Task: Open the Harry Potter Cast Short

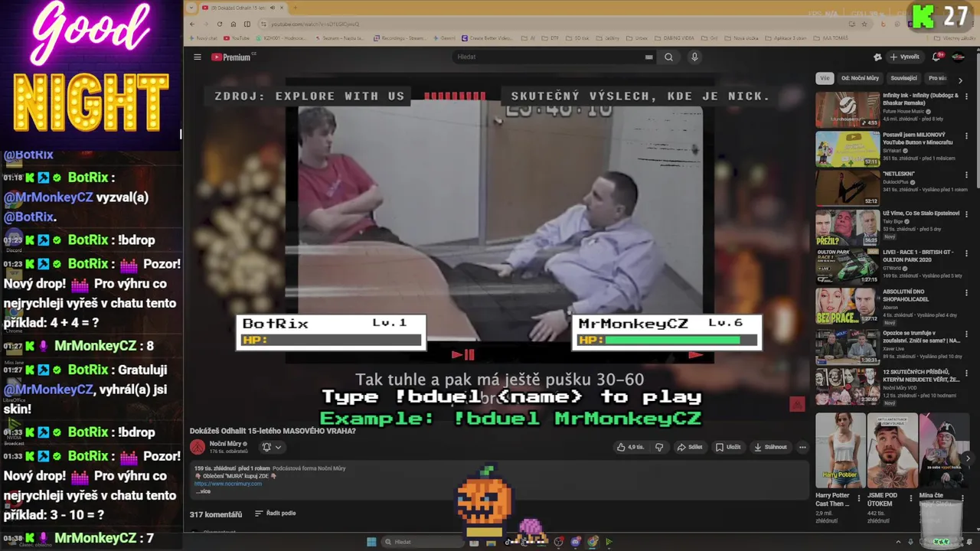Action: (x=841, y=451)
